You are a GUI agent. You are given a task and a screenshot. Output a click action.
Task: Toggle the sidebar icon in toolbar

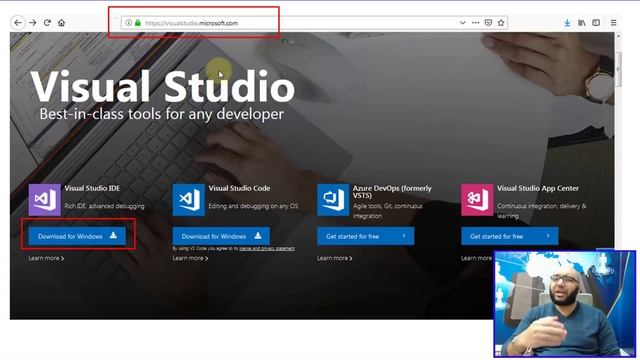tap(596, 23)
